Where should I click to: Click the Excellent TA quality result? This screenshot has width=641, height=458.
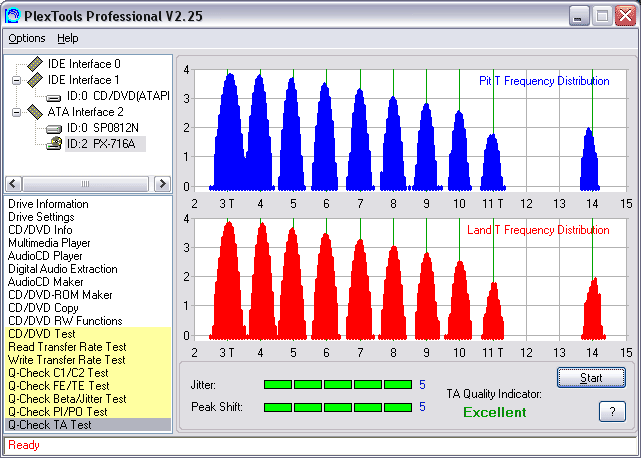(x=495, y=412)
